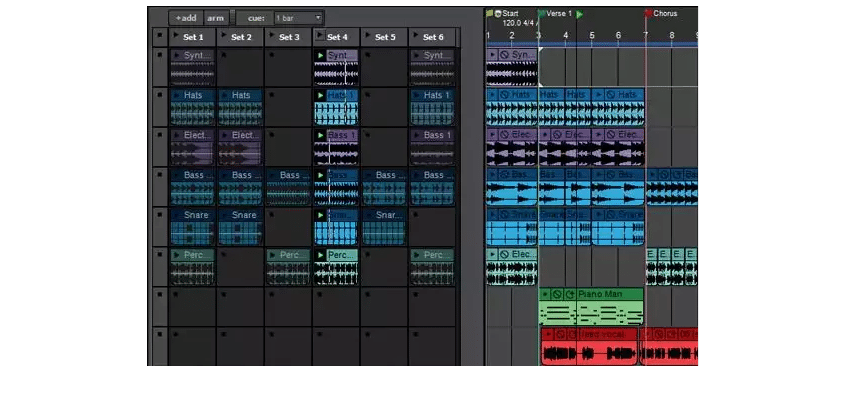Toggle the loop icon on the Piano Man clip
The image size is (854, 393).
click(570, 294)
